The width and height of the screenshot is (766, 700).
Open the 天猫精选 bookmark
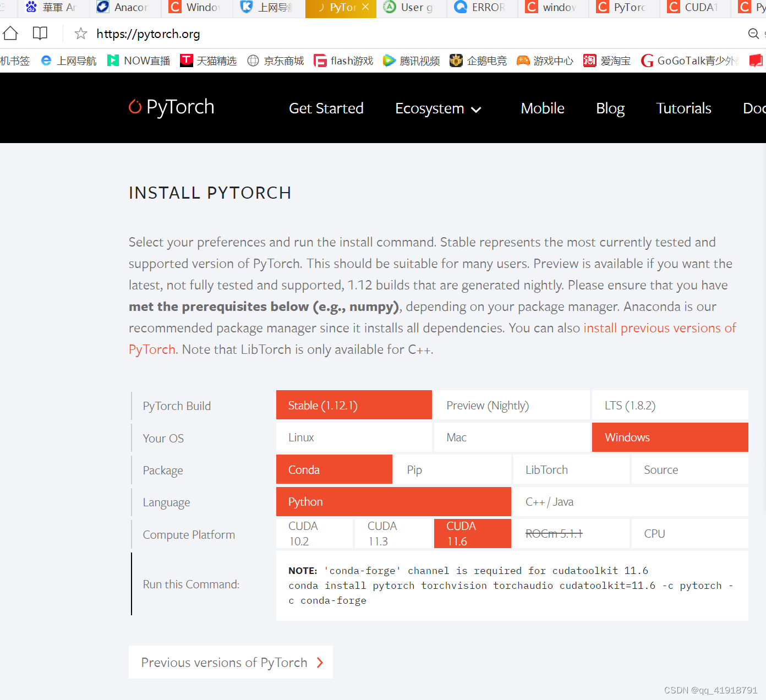coord(209,61)
